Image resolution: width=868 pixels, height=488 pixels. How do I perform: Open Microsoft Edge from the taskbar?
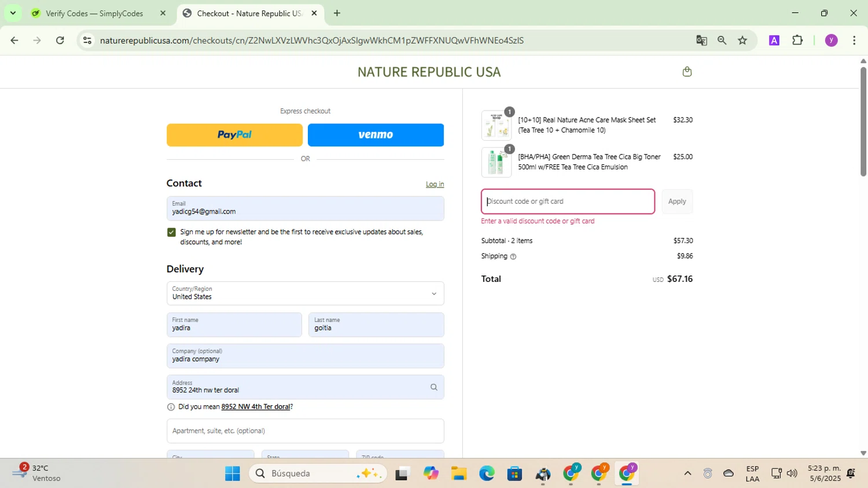[487, 474]
